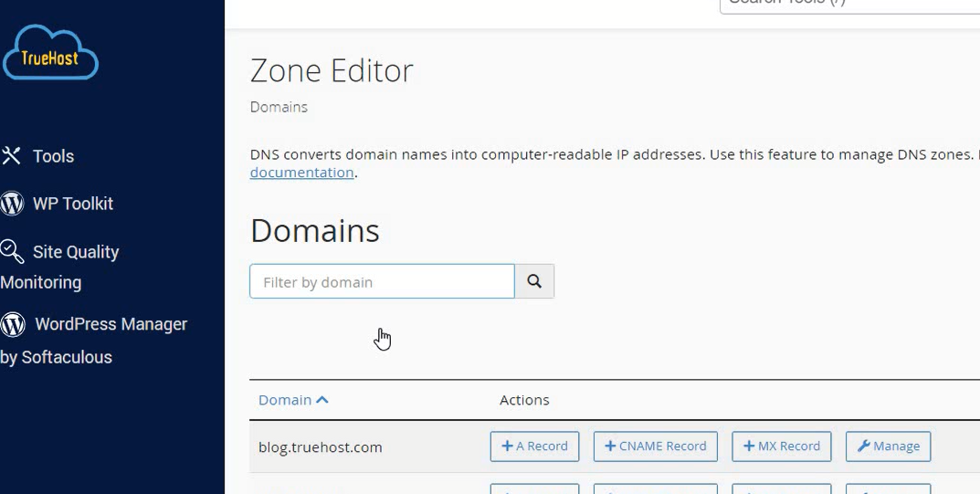Image resolution: width=980 pixels, height=494 pixels.
Task: Open WordPress Manager by Softaculous
Action: click(x=94, y=341)
